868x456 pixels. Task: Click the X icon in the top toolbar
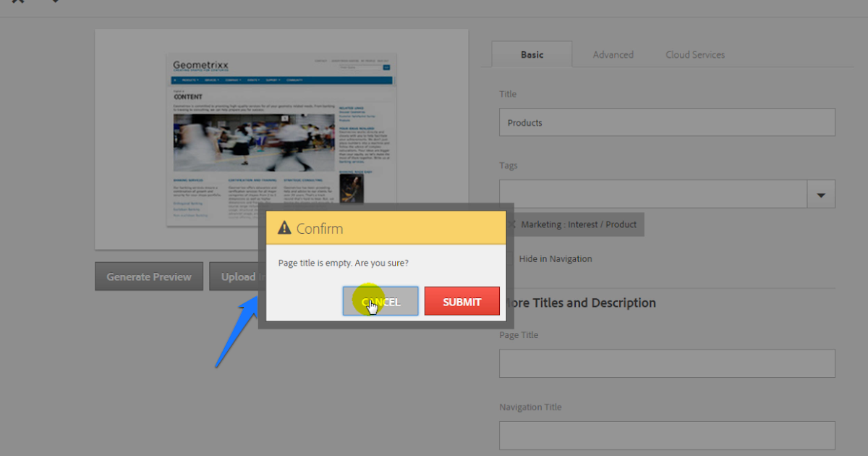pyautogui.click(x=18, y=3)
